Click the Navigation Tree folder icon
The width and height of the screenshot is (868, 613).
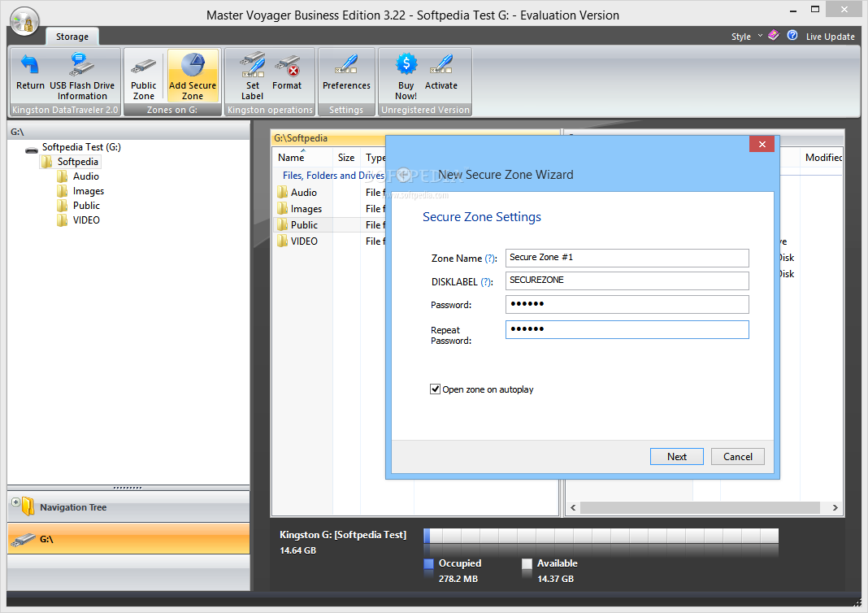[28, 506]
